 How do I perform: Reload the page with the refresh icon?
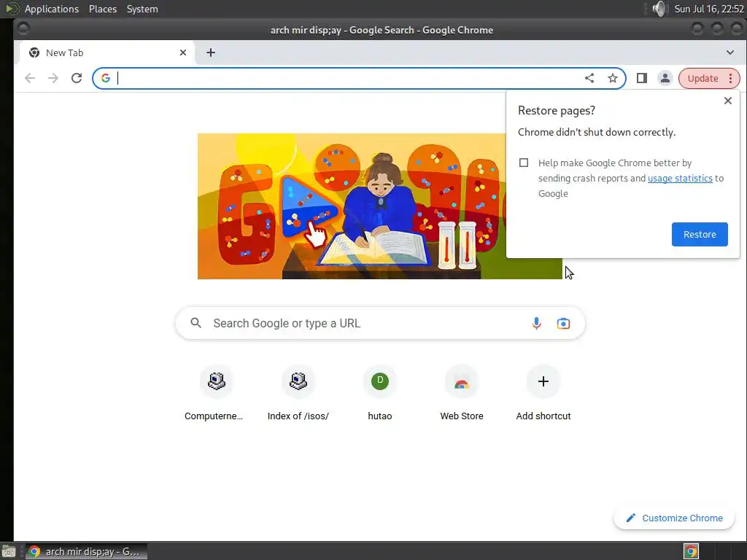coord(76,78)
